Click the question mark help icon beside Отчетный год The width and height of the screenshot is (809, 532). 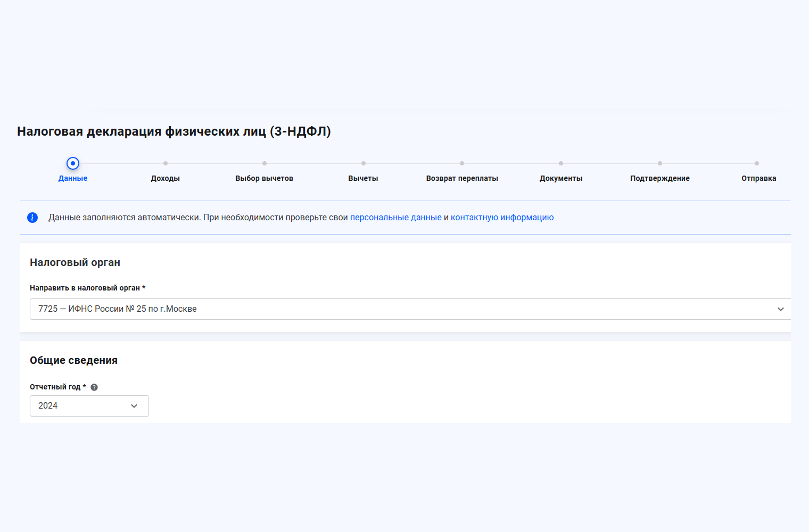(94, 387)
